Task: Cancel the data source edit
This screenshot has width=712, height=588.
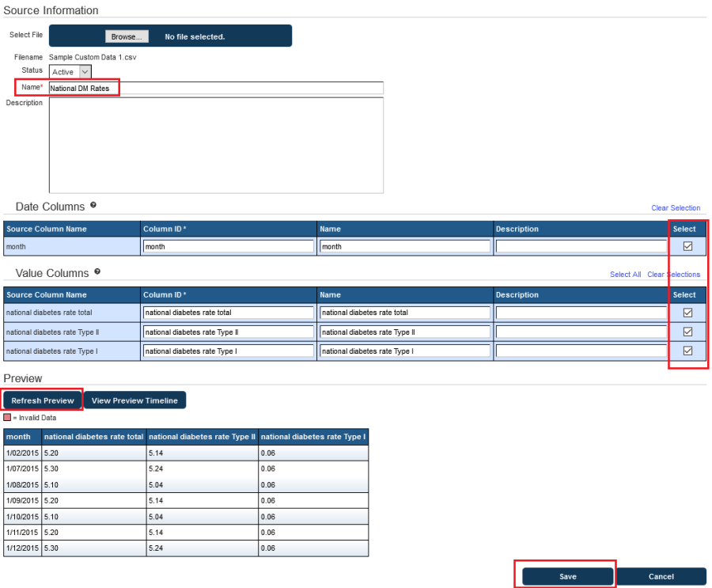Action: click(661, 576)
